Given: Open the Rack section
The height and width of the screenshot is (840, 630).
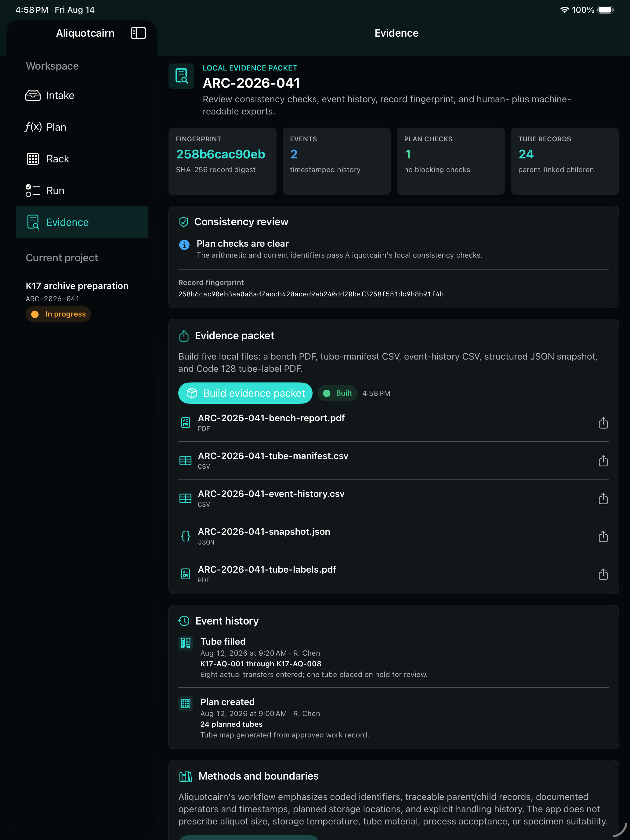Looking at the screenshot, I should [x=81, y=159].
